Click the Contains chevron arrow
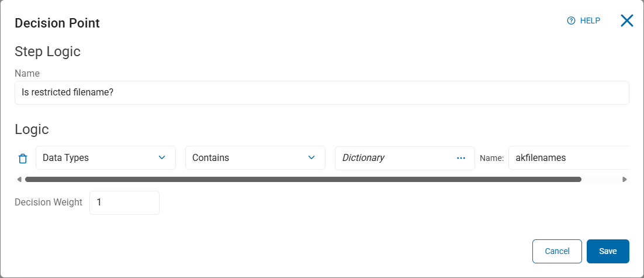 [311, 157]
